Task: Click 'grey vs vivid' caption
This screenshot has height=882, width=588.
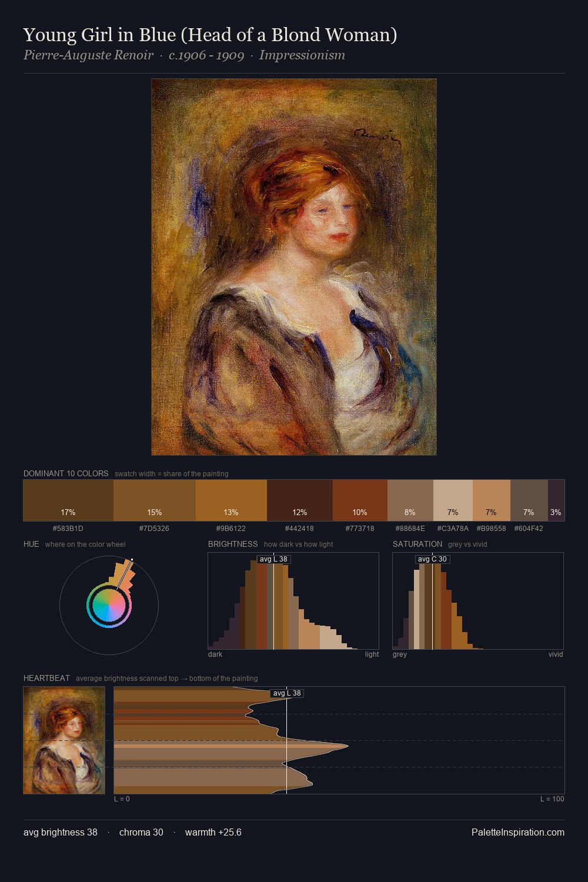Action: coord(467,544)
